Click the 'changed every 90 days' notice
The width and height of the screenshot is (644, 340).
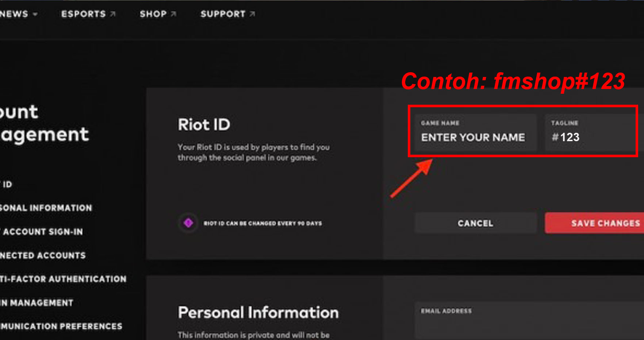click(x=262, y=223)
